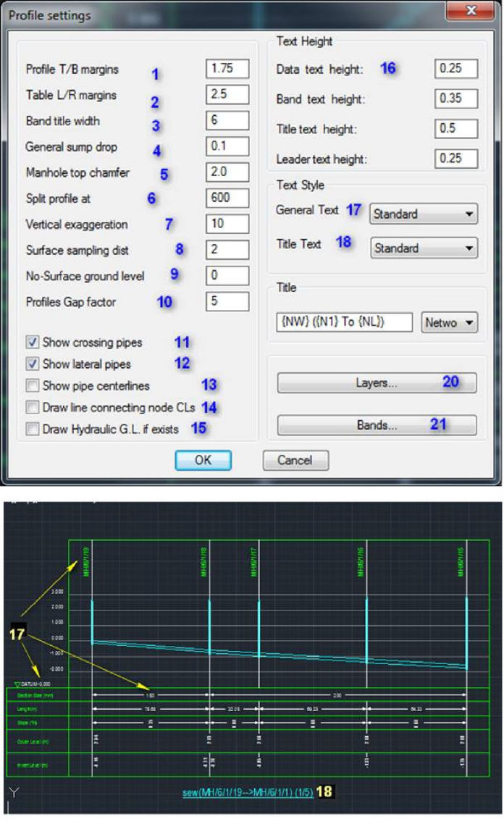This screenshot has height=827, width=504.
Task: Expand Title Text style dropdown
Action: tap(424, 248)
